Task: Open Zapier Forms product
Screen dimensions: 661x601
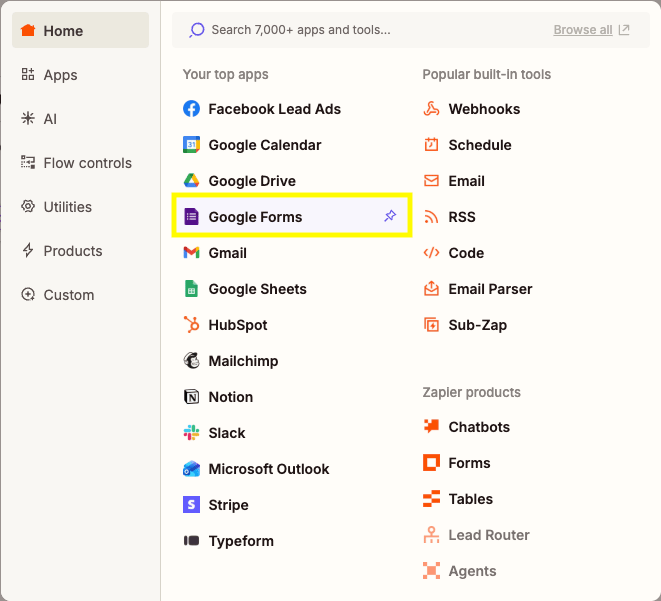Action: tap(457, 463)
